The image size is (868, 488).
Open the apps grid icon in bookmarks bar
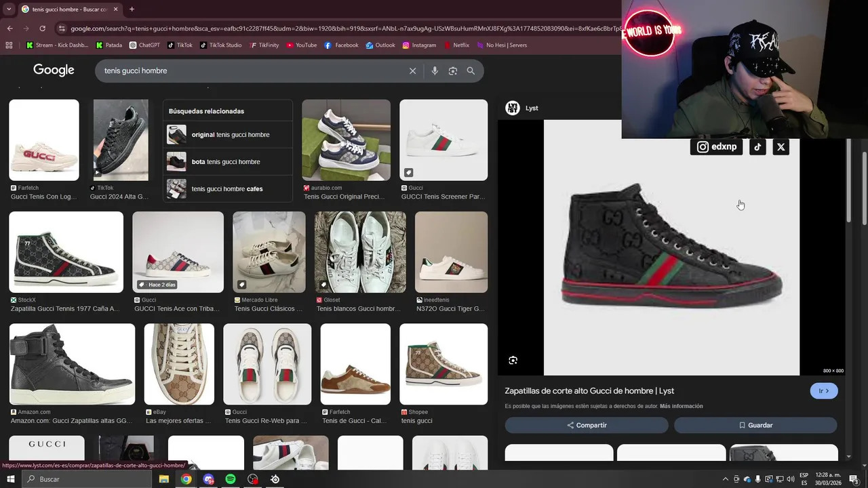(9, 45)
